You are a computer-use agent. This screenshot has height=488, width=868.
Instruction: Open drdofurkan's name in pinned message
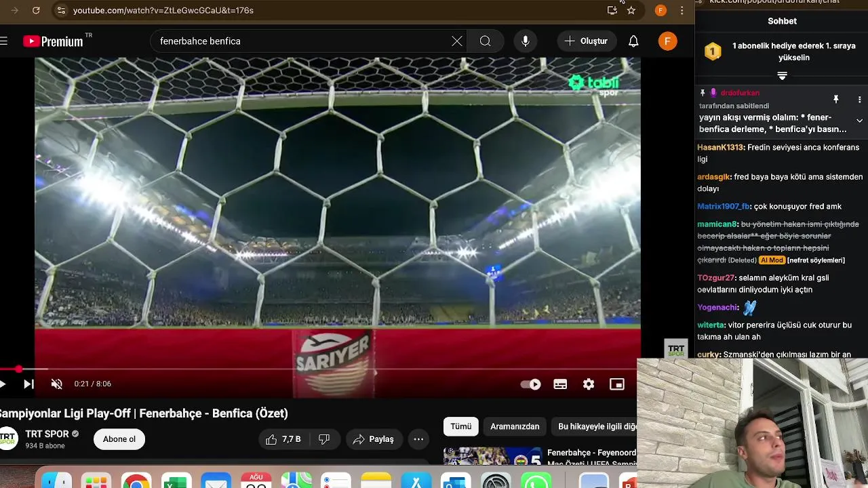point(740,93)
